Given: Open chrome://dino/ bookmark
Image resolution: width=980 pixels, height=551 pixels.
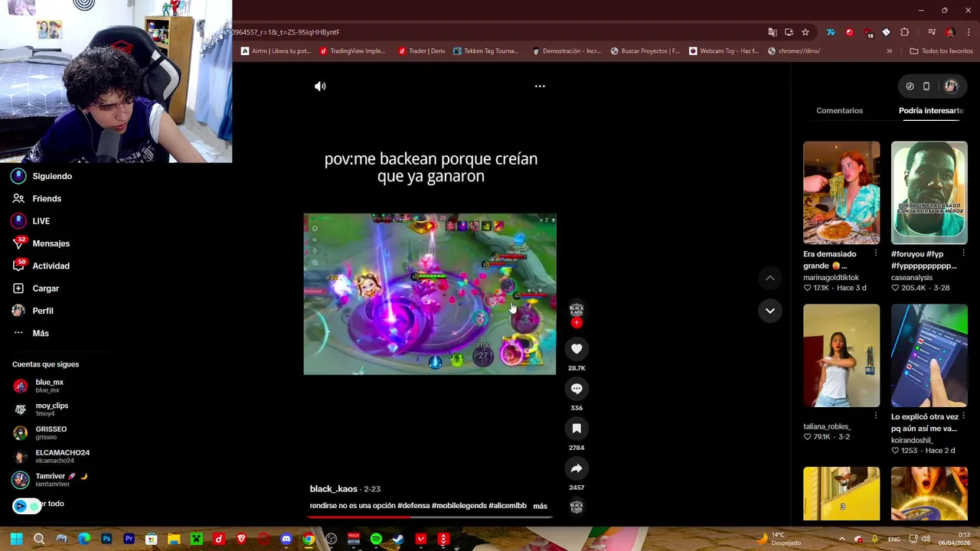Looking at the screenshot, I should pos(793,51).
